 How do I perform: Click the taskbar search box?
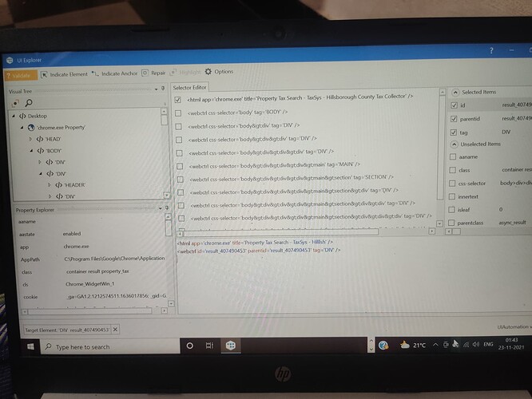point(110,346)
